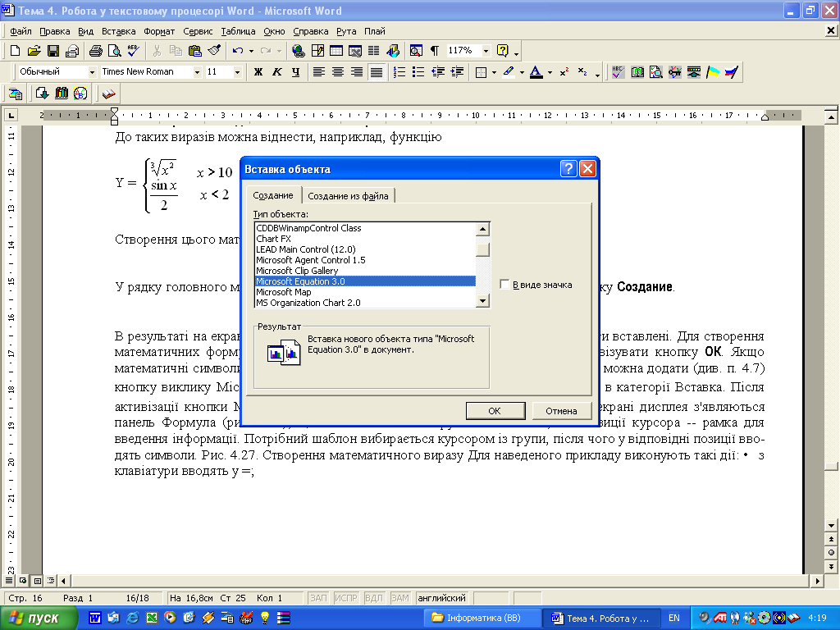
Task: Insert Excel worksheet icon
Action: [x=354, y=51]
